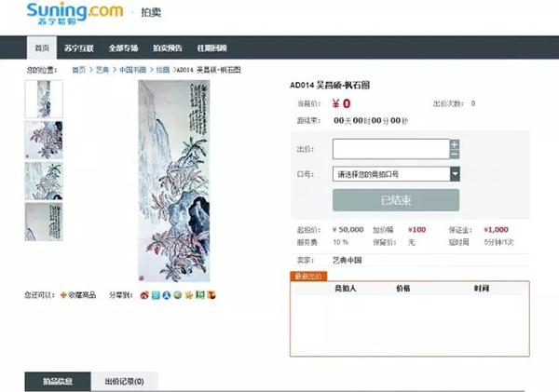The image size is (559, 392).
Task: Open 拍卖预告 navigation item
Action: pos(168,48)
